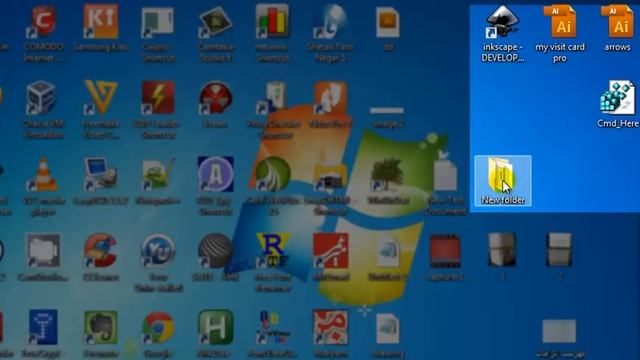Select the COMODO Internet shortcut
This screenshot has width=640, height=360.
click(43, 33)
